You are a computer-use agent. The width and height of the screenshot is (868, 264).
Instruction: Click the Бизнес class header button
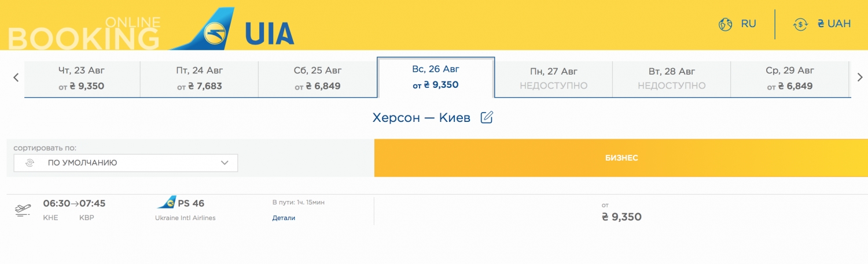(621, 158)
